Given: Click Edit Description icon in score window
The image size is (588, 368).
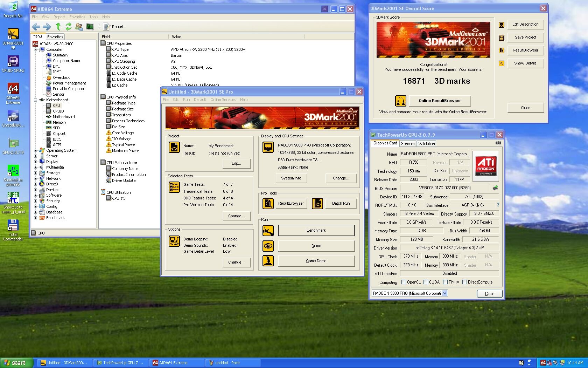Looking at the screenshot, I should coord(502,25).
